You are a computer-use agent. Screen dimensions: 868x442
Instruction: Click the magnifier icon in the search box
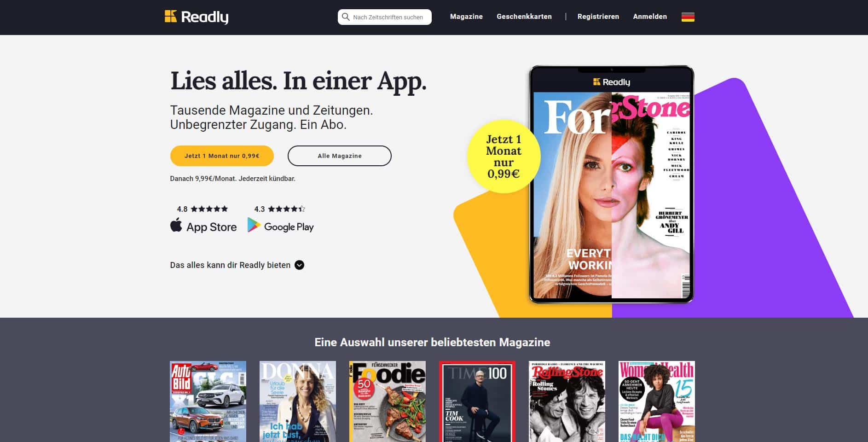point(346,17)
